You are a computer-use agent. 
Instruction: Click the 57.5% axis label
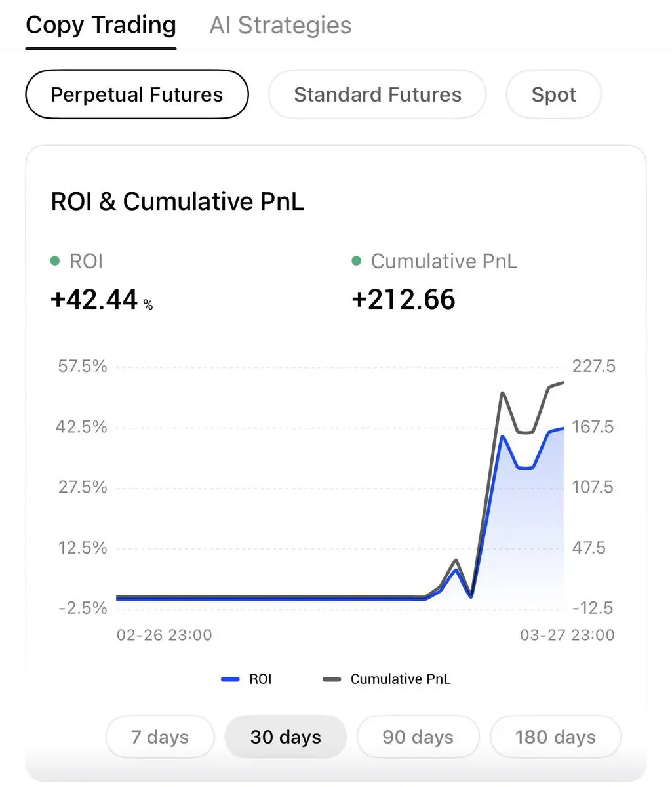[83, 366]
